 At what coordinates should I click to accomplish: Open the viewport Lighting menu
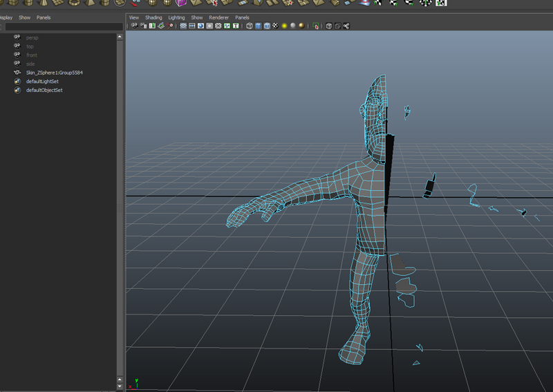coord(176,17)
